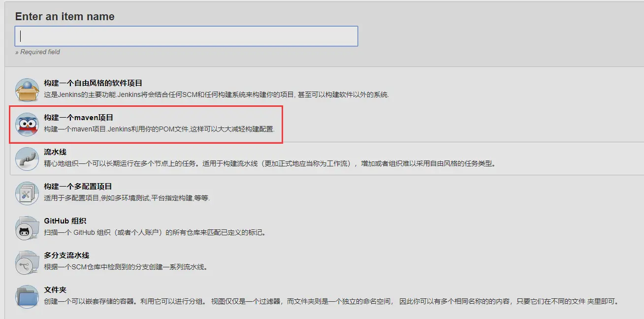This screenshot has height=319, width=644.
Task: Click the folder description starting 创建一个可以嵌套存储的容器
Action: tap(331, 301)
